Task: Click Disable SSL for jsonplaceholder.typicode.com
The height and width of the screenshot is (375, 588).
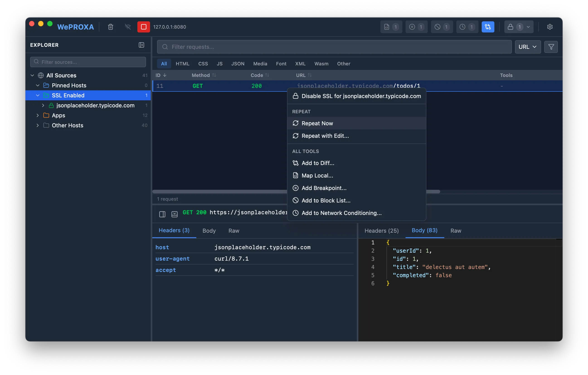Action: (361, 96)
